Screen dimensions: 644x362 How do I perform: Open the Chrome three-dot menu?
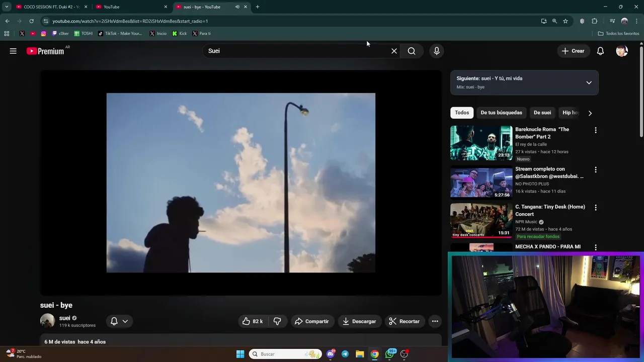point(637,21)
